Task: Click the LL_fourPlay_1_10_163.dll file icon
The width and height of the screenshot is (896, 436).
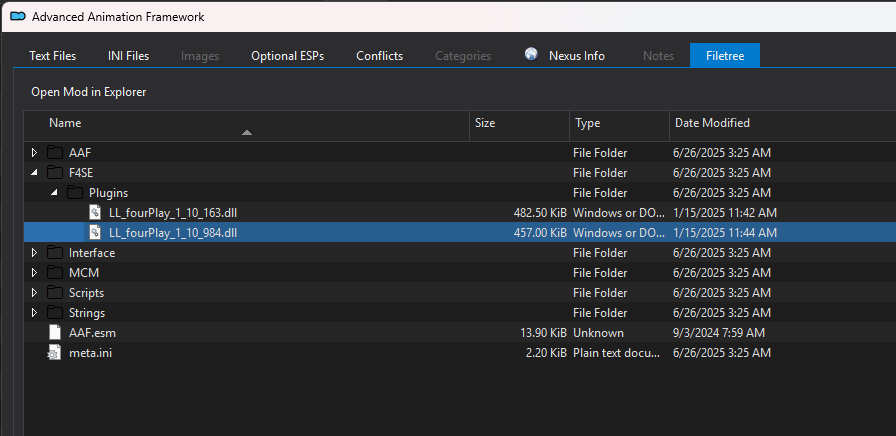Action: click(x=95, y=213)
